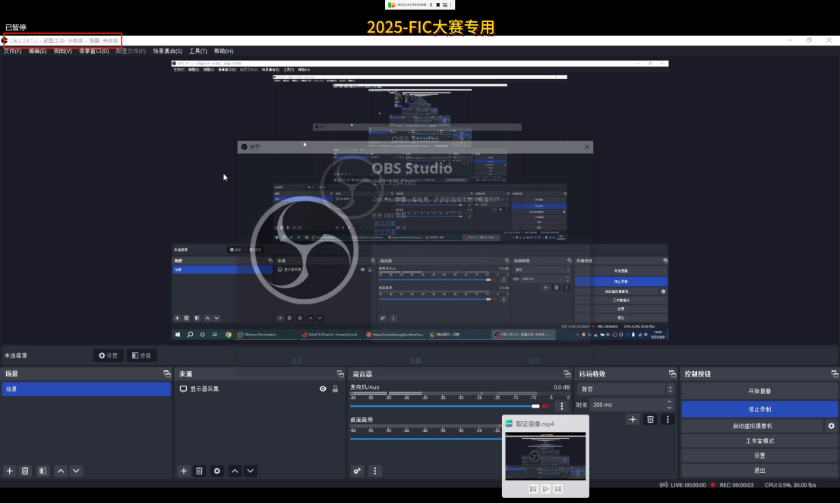Viewport: 840px width, 504px height.
Task: Stop the screen recorder in top toolbar
Action: [438, 5]
